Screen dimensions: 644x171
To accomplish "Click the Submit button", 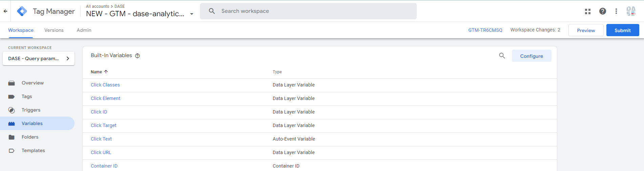I will (x=623, y=30).
